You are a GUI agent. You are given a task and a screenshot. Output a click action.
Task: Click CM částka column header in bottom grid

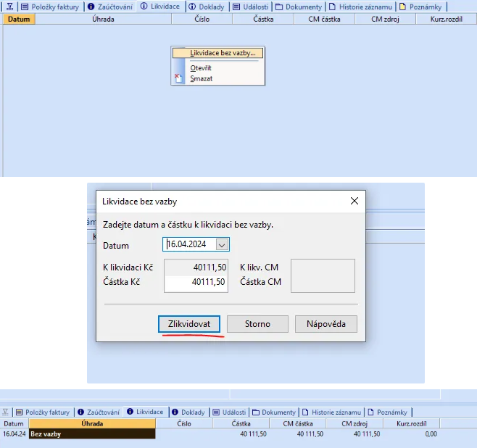click(x=297, y=423)
